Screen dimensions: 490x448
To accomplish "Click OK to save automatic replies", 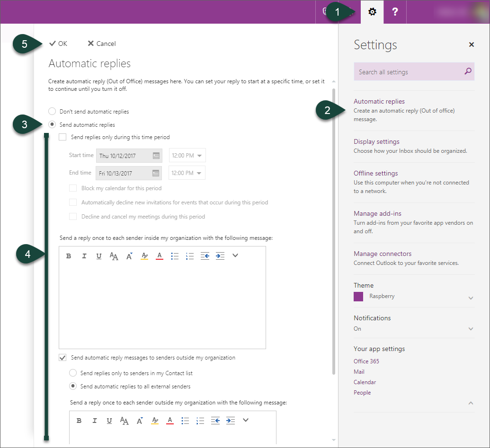I will (58, 44).
